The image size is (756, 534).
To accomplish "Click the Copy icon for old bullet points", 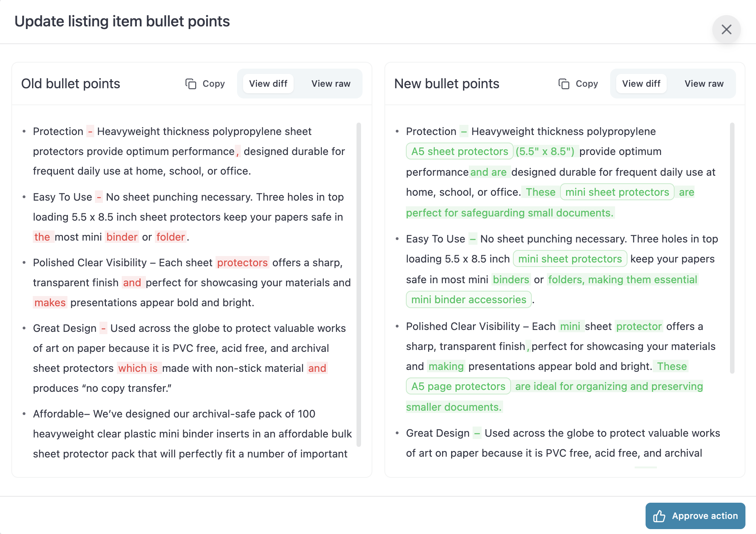I will coord(191,83).
